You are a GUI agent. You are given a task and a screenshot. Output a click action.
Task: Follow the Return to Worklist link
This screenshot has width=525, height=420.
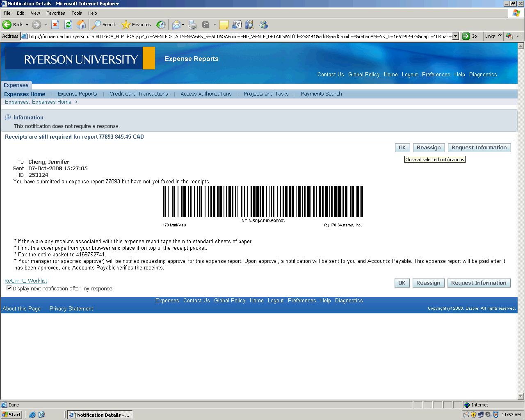26,281
